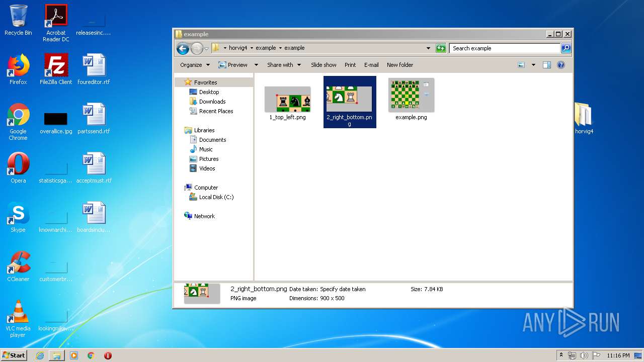The height and width of the screenshot is (362, 644).
Task: Open Opera desktop shortcut
Action: tap(18, 168)
